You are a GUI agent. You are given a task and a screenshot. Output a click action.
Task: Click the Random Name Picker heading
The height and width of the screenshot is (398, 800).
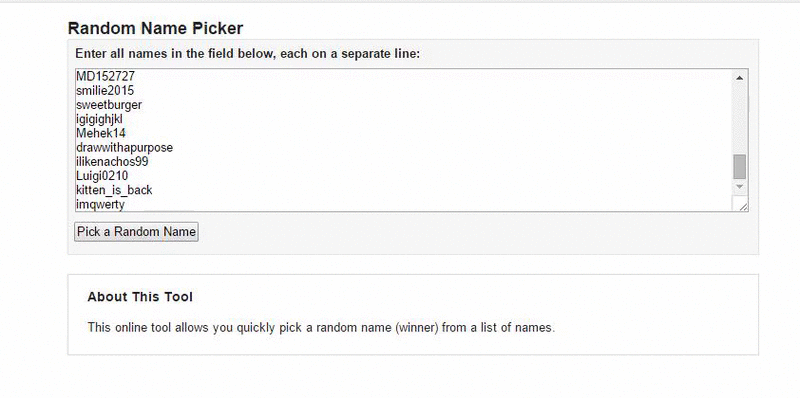tap(155, 29)
